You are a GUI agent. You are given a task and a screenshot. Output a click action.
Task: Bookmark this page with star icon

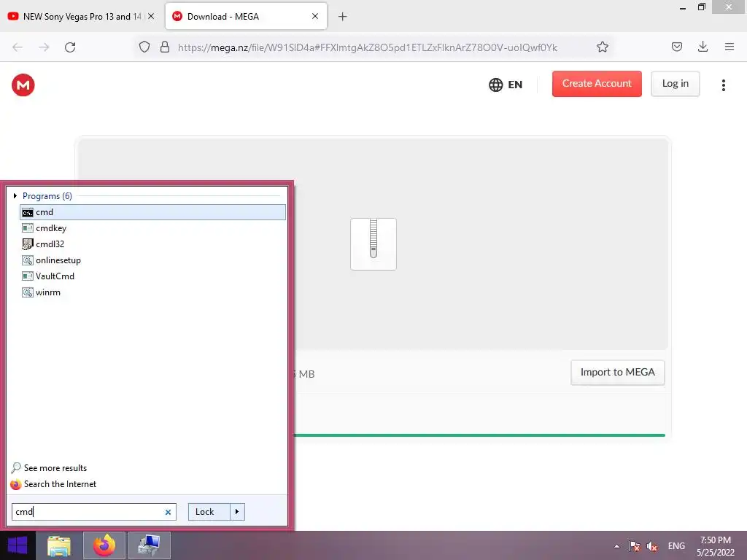pyautogui.click(x=602, y=47)
